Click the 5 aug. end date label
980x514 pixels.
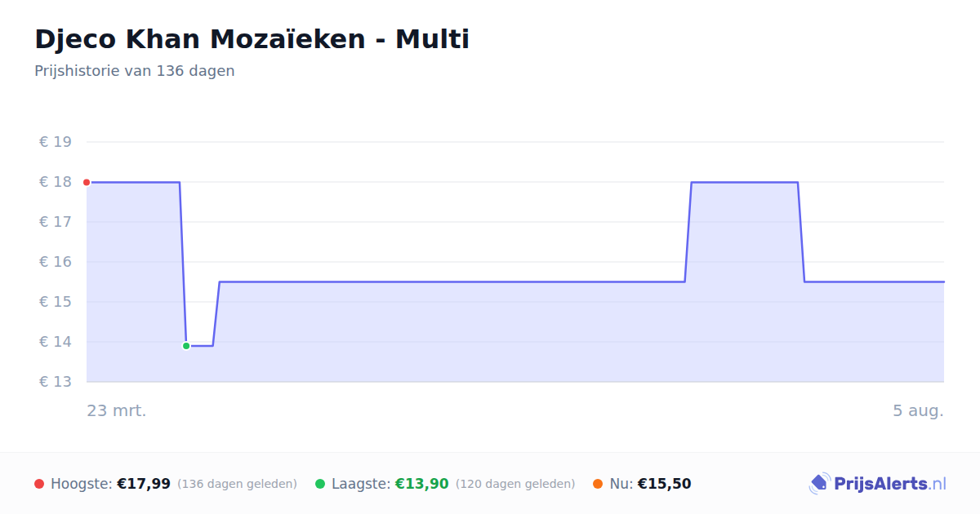click(x=918, y=410)
